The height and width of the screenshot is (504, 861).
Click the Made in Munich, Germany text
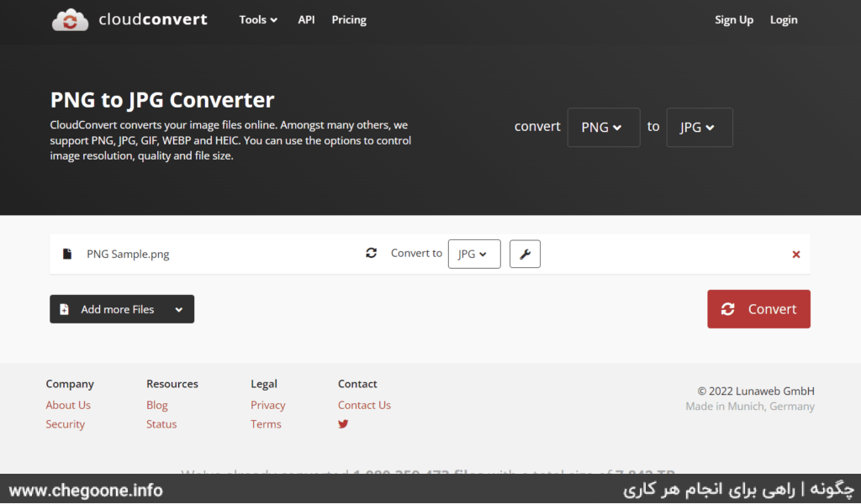pyautogui.click(x=750, y=407)
